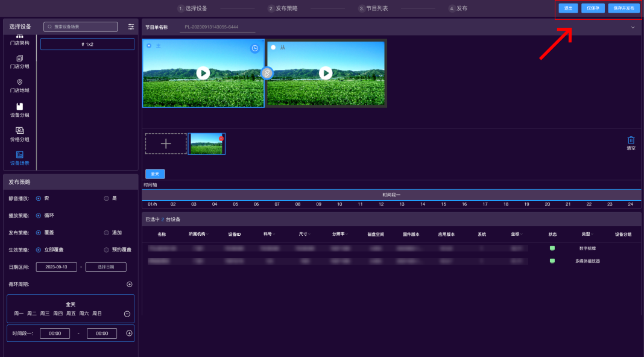Select 预约覆盖 for 生效策略
Screen dimensions: 644x357
(x=106, y=250)
